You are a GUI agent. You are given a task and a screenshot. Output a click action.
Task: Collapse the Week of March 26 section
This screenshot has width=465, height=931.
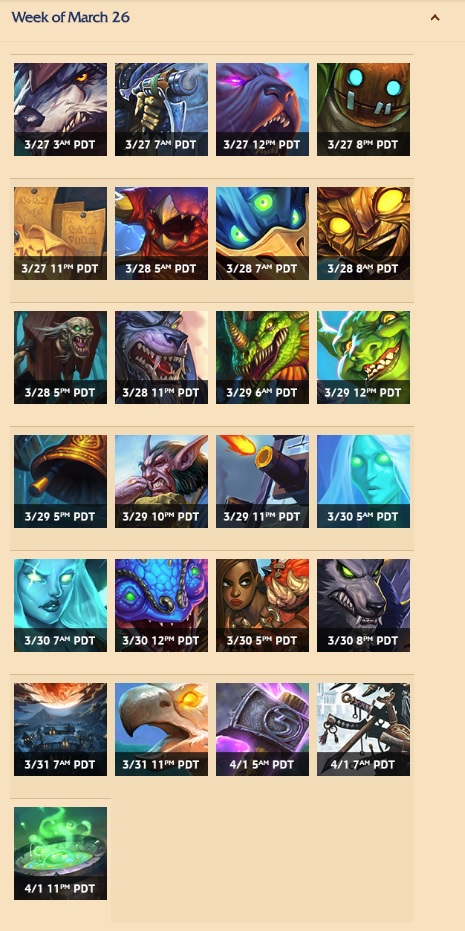point(435,17)
